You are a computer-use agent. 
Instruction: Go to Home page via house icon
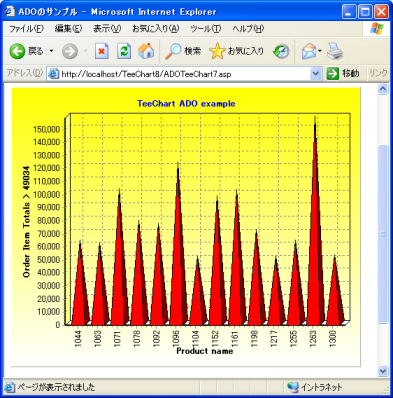pyautogui.click(x=146, y=51)
